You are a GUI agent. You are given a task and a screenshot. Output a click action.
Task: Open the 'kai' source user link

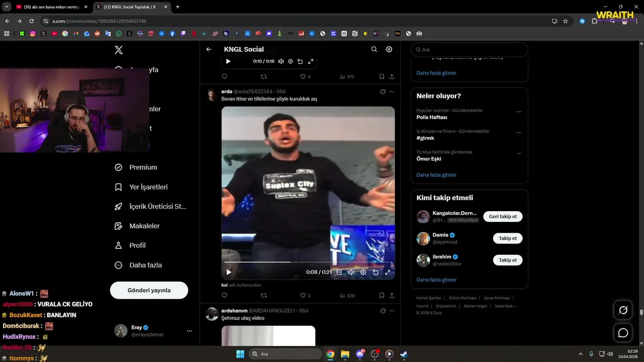(x=224, y=285)
